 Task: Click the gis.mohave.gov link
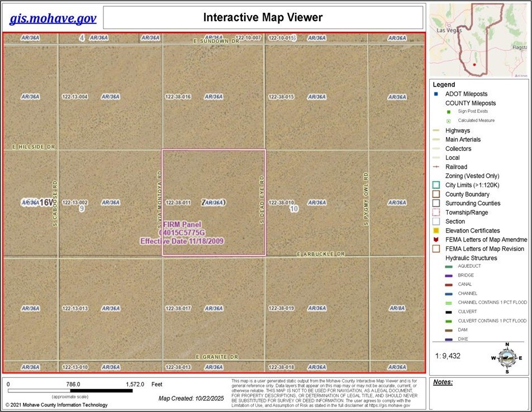[53, 18]
